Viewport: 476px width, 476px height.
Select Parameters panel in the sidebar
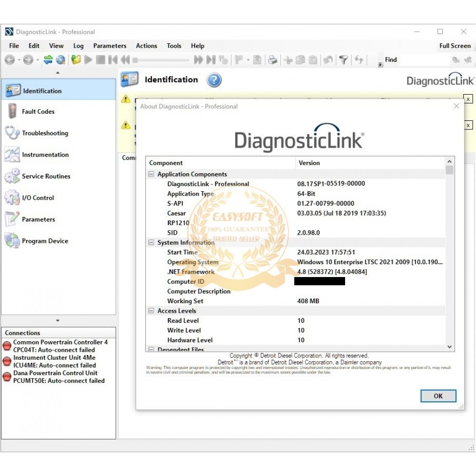59,219
